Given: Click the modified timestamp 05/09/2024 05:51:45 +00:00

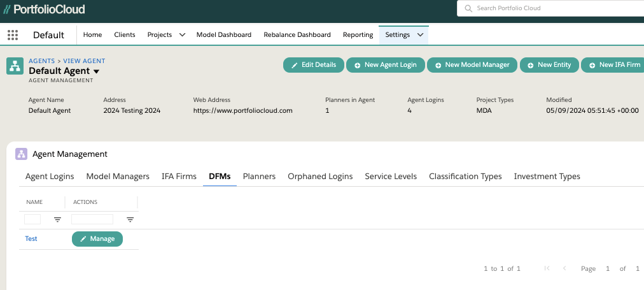Looking at the screenshot, I should [592, 111].
